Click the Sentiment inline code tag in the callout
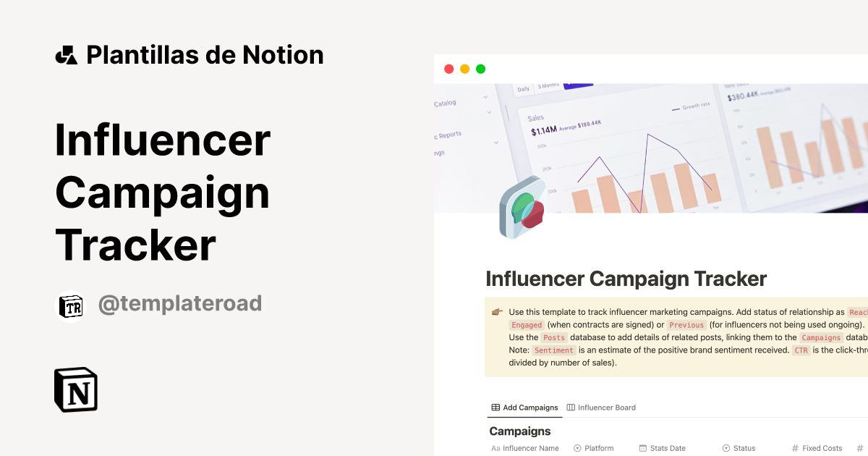Viewport: 868px width, 456px height. click(x=553, y=350)
